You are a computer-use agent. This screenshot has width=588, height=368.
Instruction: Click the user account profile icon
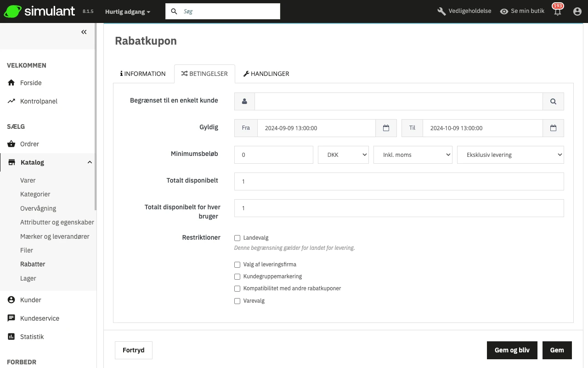577,11
